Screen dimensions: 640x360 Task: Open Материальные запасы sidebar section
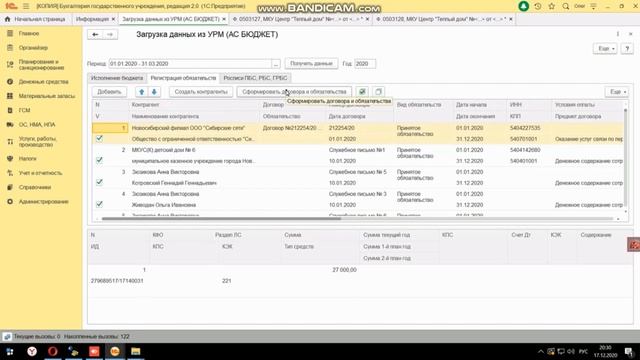click(47, 96)
